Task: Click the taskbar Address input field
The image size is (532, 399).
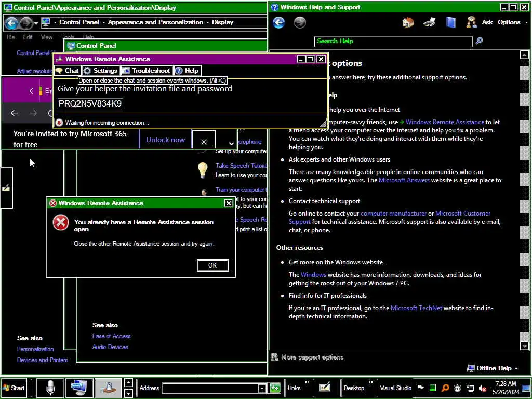Action: [210, 388]
